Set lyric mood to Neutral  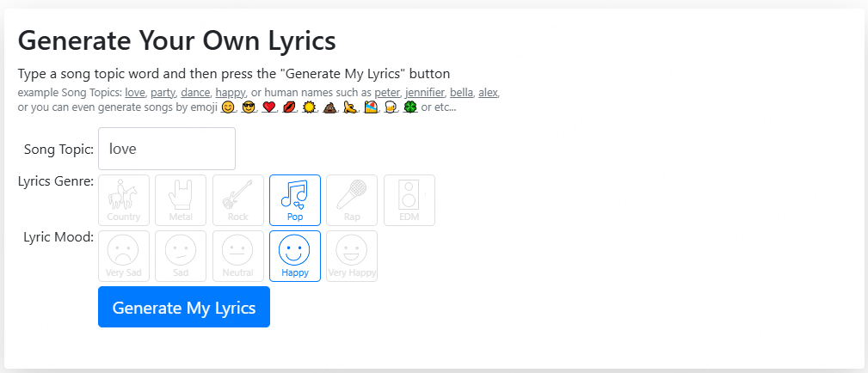pyautogui.click(x=238, y=256)
